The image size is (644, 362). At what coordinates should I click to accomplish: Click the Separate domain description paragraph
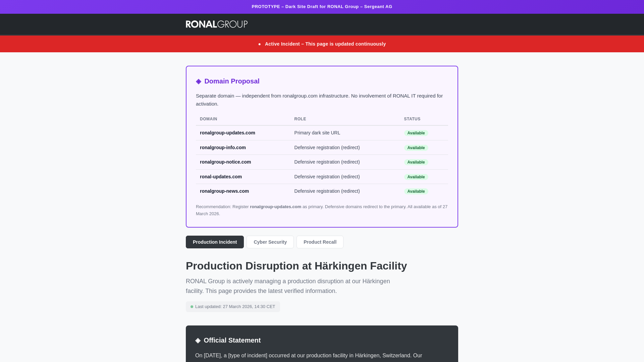(319, 100)
